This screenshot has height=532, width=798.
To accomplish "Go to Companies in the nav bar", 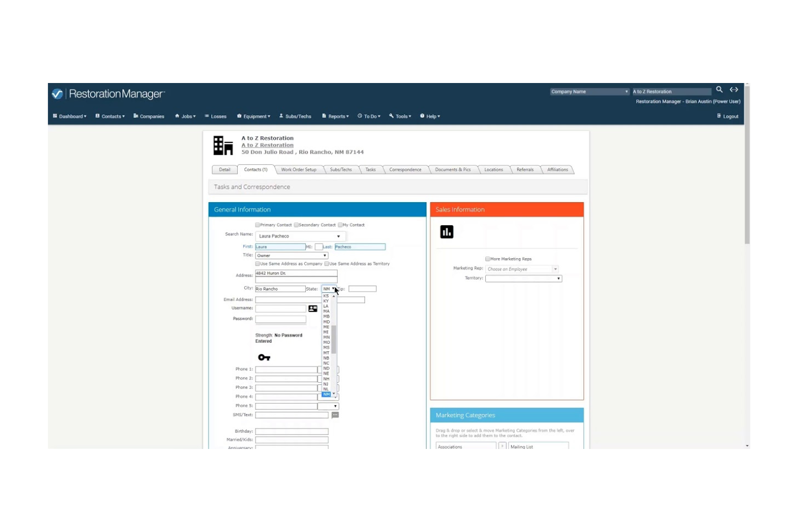I will click(149, 116).
